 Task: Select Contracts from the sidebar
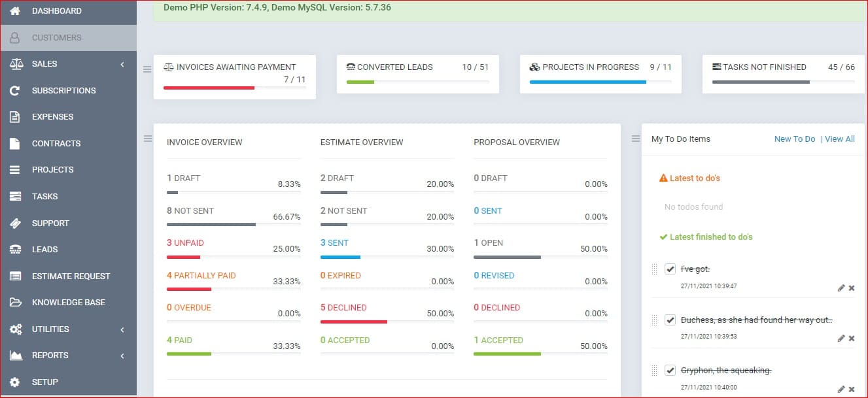pyautogui.click(x=68, y=144)
